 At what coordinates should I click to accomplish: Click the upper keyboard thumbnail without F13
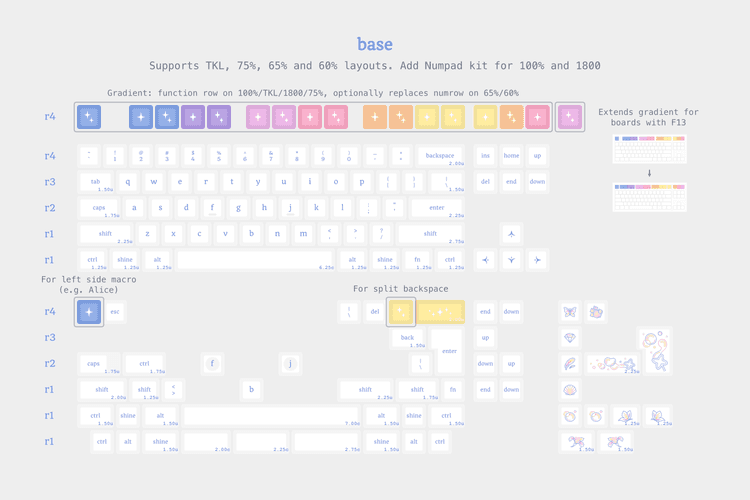click(650, 149)
